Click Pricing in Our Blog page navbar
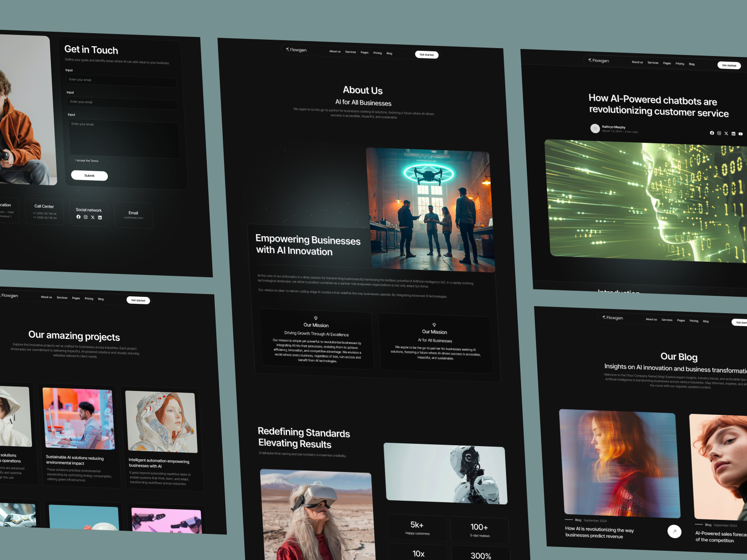 694,321
